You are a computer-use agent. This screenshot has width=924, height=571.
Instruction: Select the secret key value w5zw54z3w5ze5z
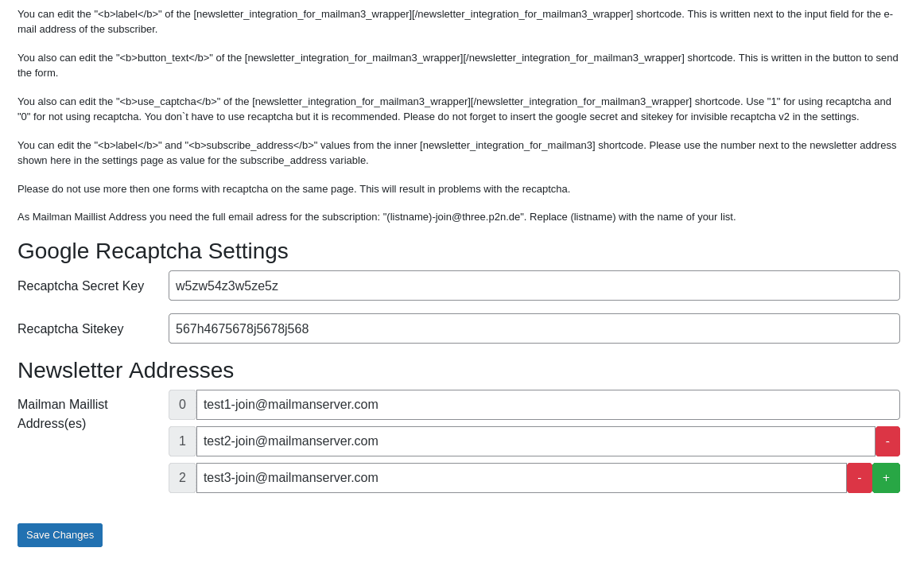(x=226, y=285)
